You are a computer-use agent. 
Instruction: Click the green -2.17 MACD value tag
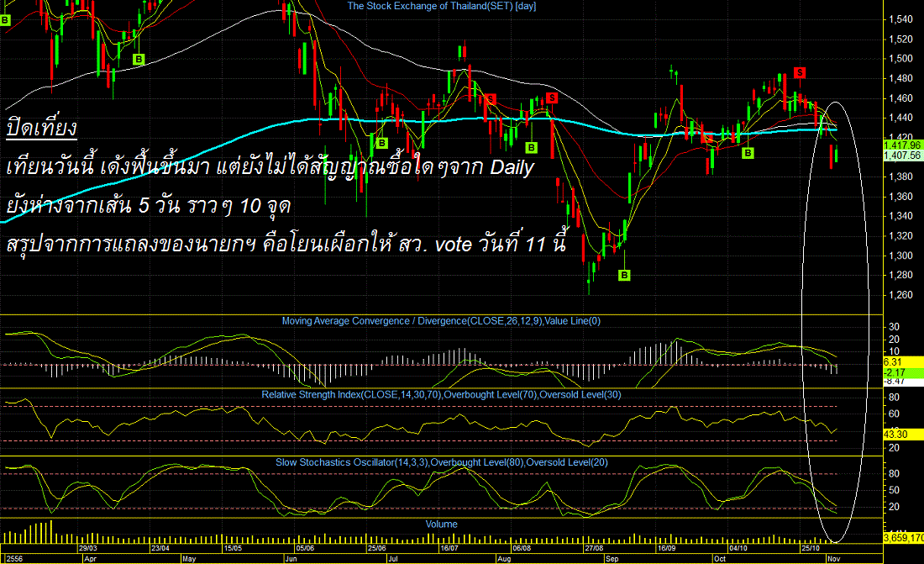click(x=903, y=373)
